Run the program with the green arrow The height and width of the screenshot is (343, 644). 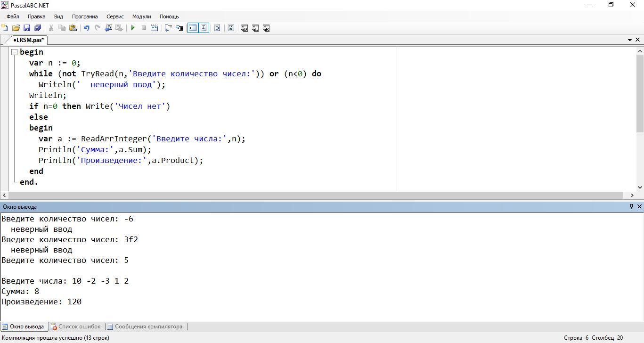tap(133, 28)
